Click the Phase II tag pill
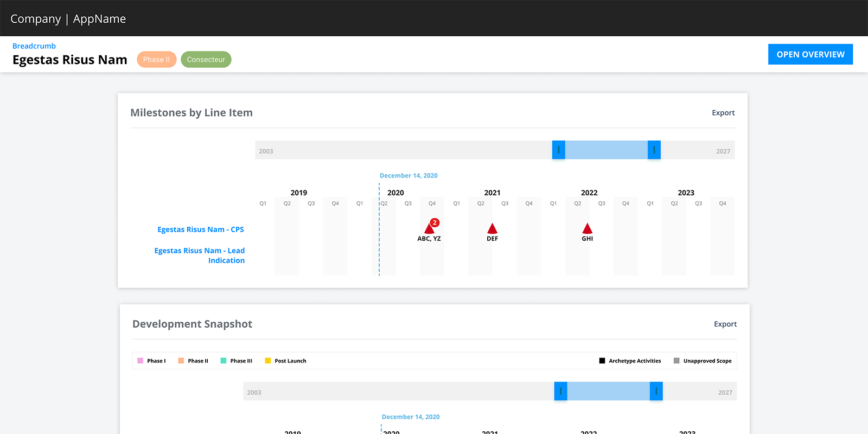Screen dimensions: 868x434 click(156, 60)
